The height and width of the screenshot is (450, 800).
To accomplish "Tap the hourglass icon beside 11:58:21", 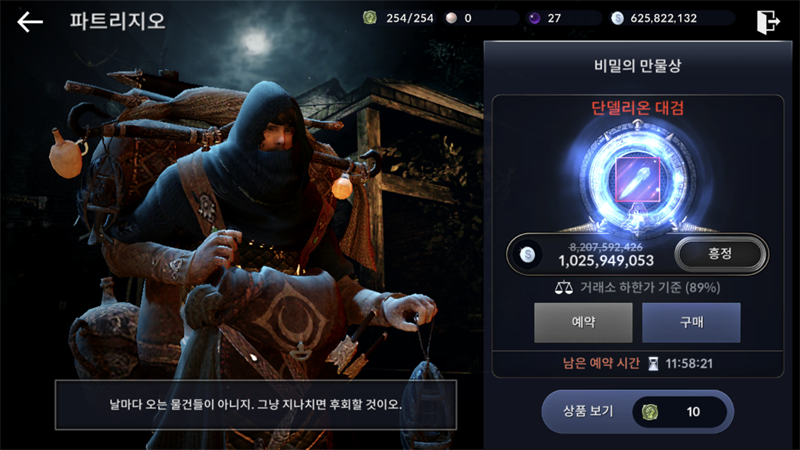I will coord(653,364).
